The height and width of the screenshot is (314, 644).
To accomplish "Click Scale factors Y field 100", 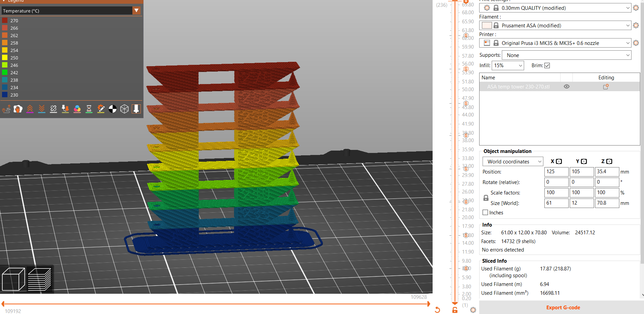I will [582, 192].
